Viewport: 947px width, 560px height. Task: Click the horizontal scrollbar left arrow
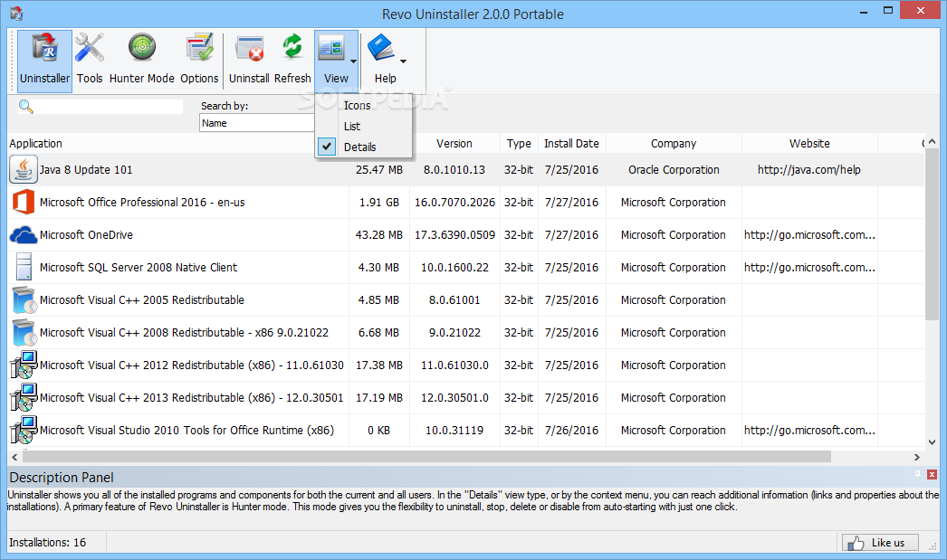(14, 457)
